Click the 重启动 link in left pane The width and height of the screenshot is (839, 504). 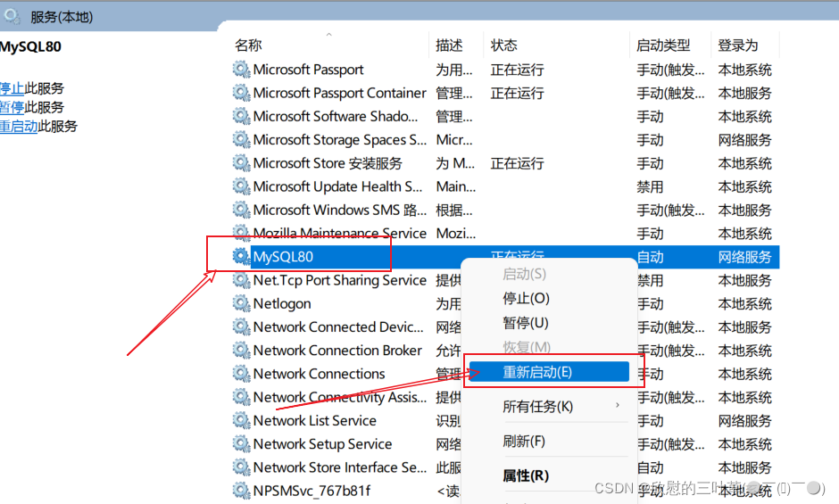pos(19,127)
